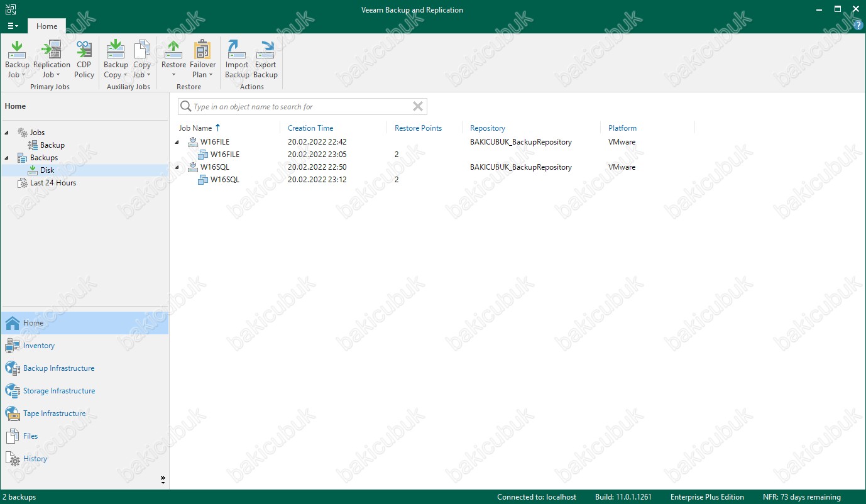The width and height of the screenshot is (866, 504).
Task: Click the Export Backup ribbon icon
Action: [266, 49]
